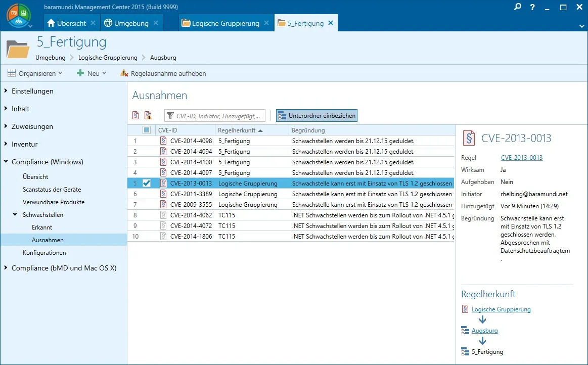Expand the Einstellungen section
The height and width of the screenshot is (365, 588).
[x=6, y=91]
